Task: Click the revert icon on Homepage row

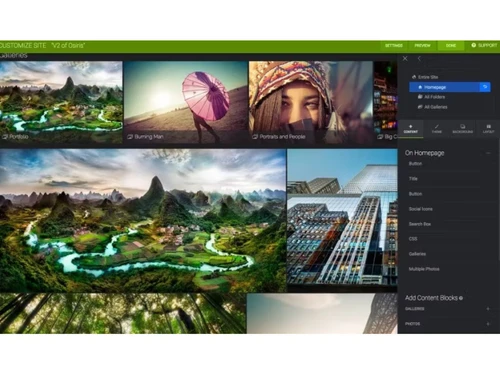Action: click(x=485, y=87)
